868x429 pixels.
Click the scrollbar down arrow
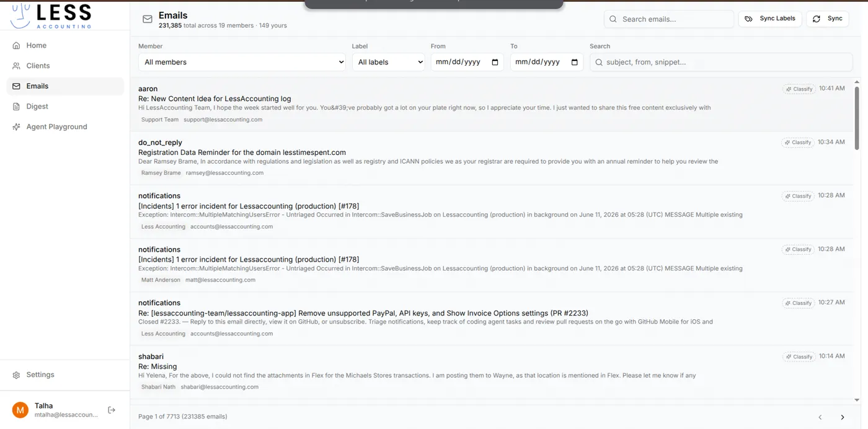click(x=857, y=400)
